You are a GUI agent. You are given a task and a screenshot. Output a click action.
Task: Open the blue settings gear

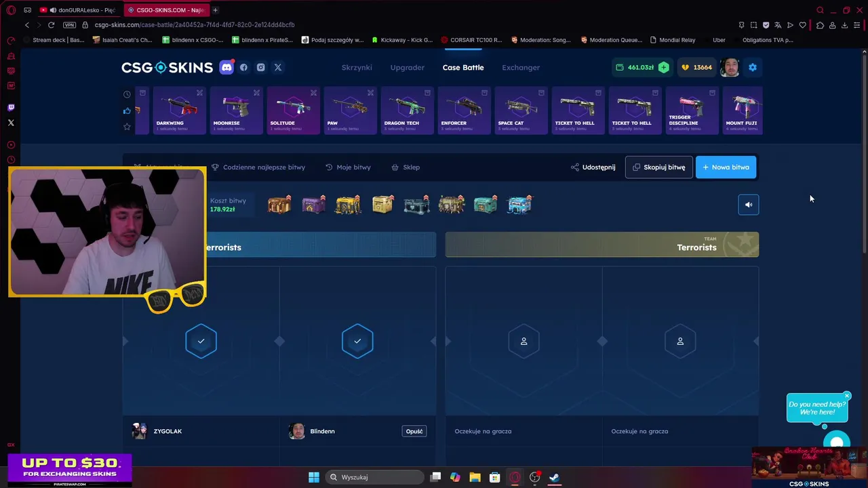(x=752, y=67)
